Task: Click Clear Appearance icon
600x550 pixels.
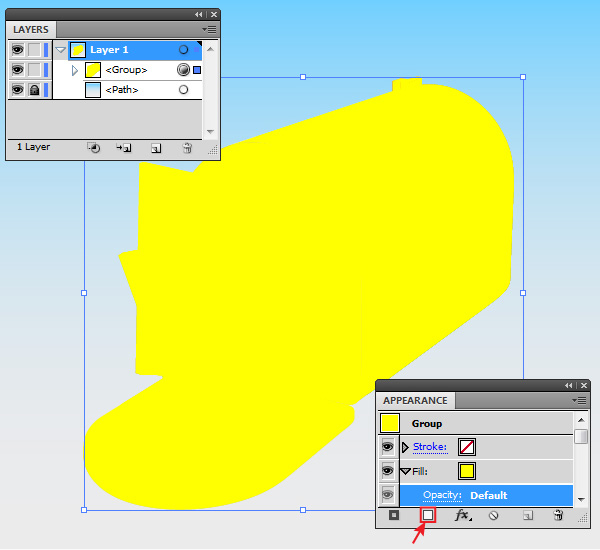Action: 493,515
